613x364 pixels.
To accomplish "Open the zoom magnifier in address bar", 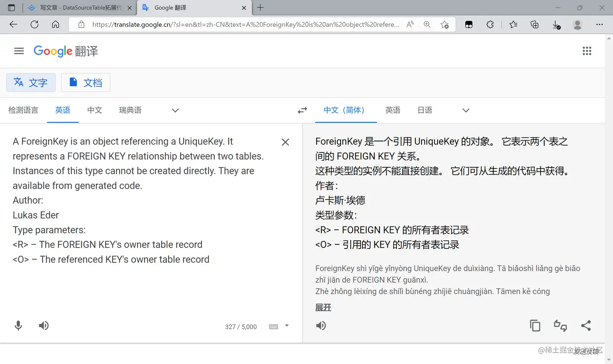I will (427, 24).
